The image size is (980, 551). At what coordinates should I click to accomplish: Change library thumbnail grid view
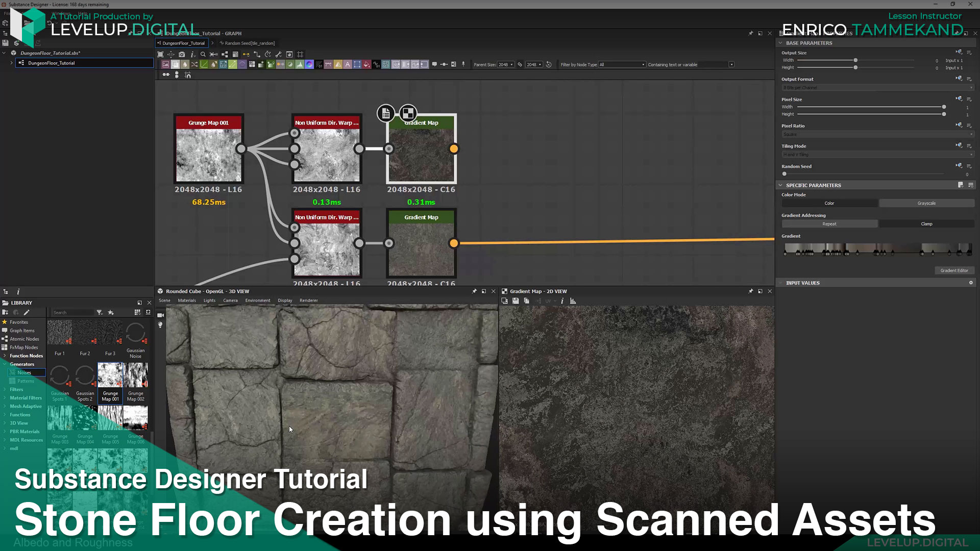(x=137, y=312)
